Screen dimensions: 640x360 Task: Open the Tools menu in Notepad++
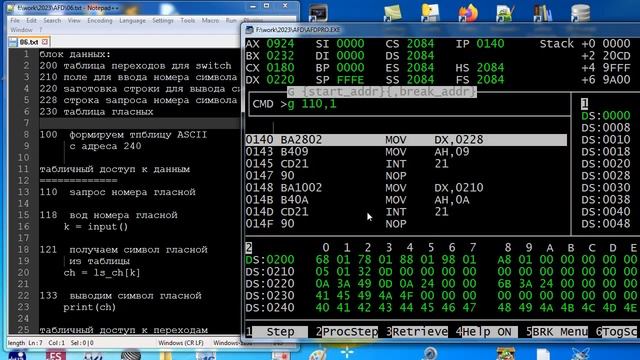[x=187, y=20]
